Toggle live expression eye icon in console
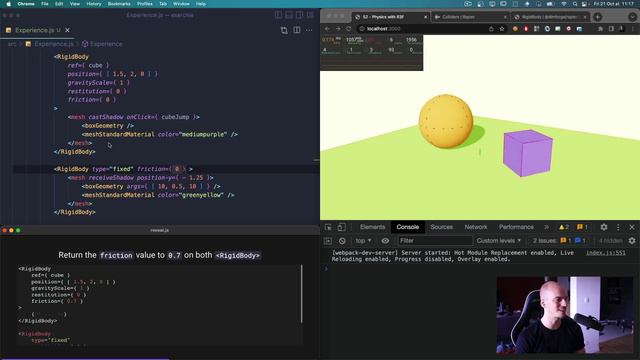This screenshot has height=360, width=640. 385,241
